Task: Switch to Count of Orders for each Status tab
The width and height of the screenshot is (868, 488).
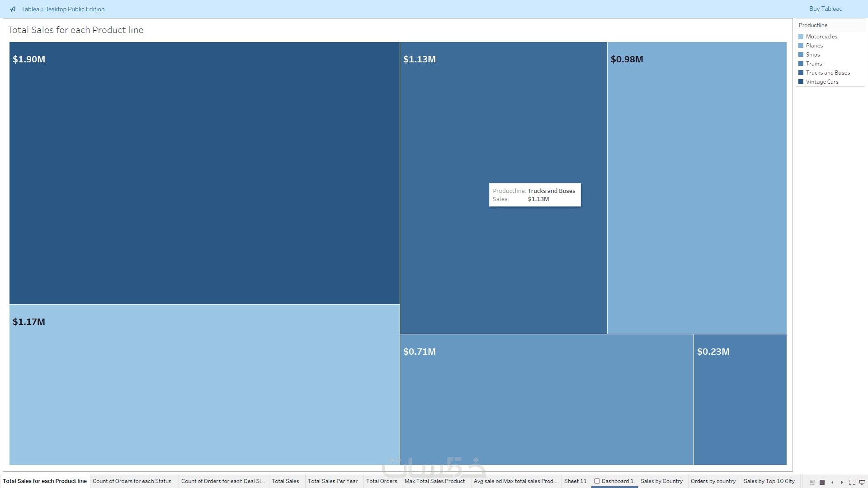Action: [x=132, y=481]
